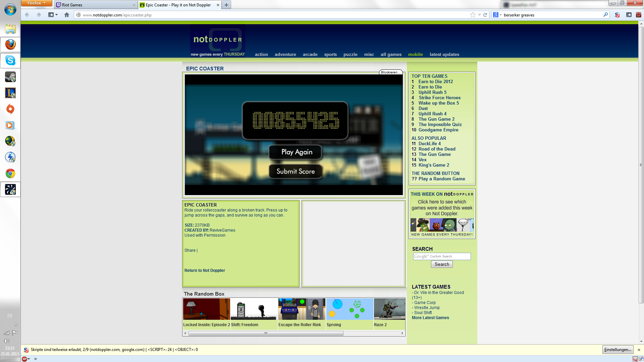The width and height of the screenshot is (644, 362).
Task: Open the More Latest Games link
Action: (x=430, y=318)
